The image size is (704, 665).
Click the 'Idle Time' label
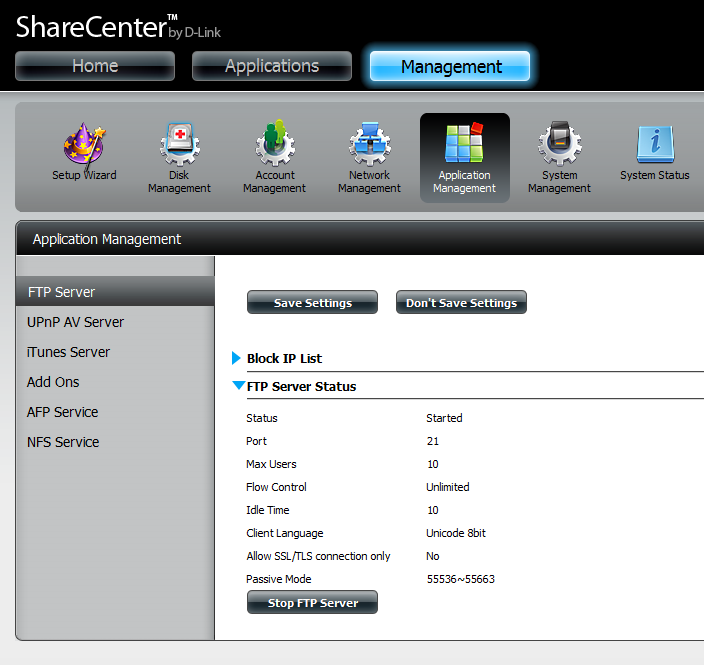click(x=268, y=510)
